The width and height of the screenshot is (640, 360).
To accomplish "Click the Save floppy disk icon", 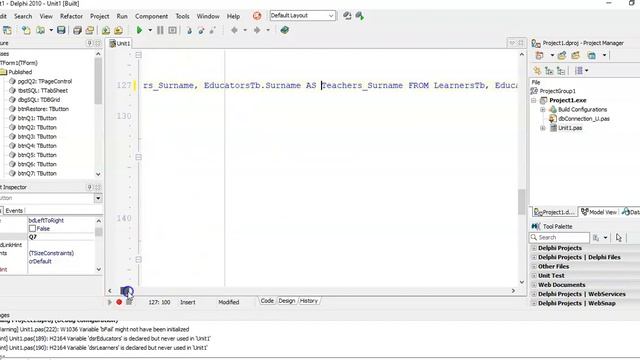I will (61, 30).
